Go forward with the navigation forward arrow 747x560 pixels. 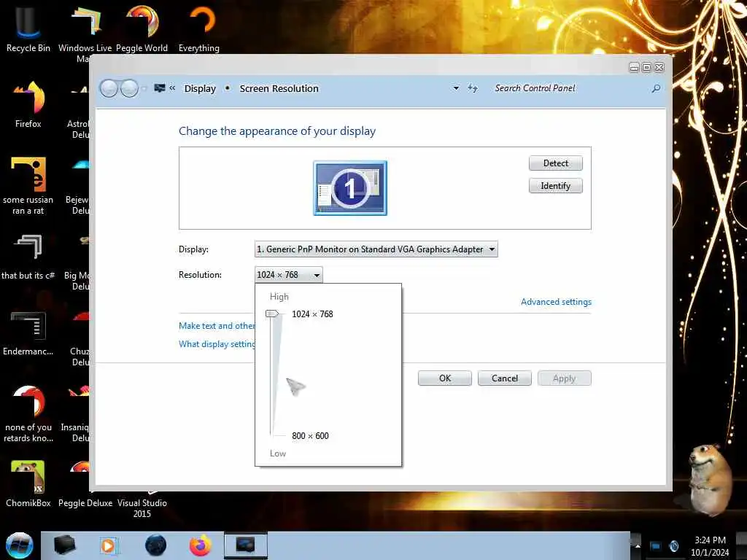[x=129, y=88]
